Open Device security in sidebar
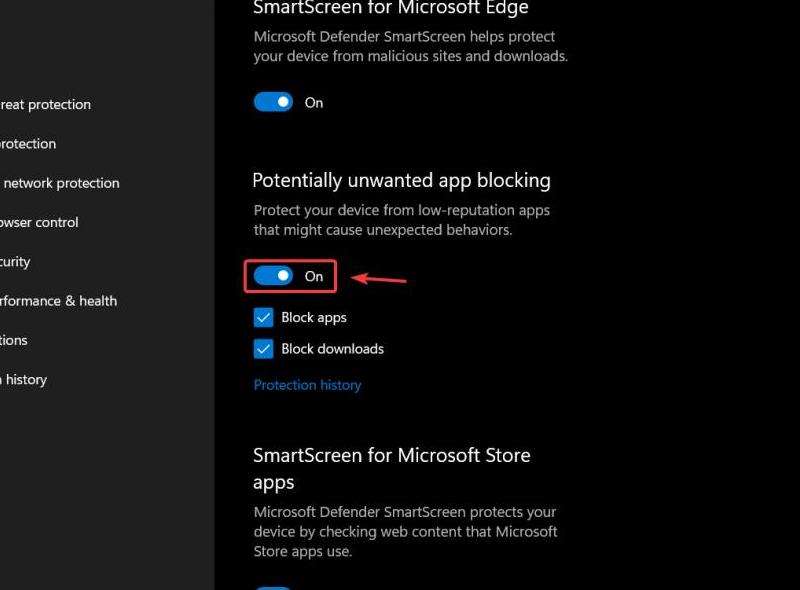The image size is (800, 590). (15, 262)
